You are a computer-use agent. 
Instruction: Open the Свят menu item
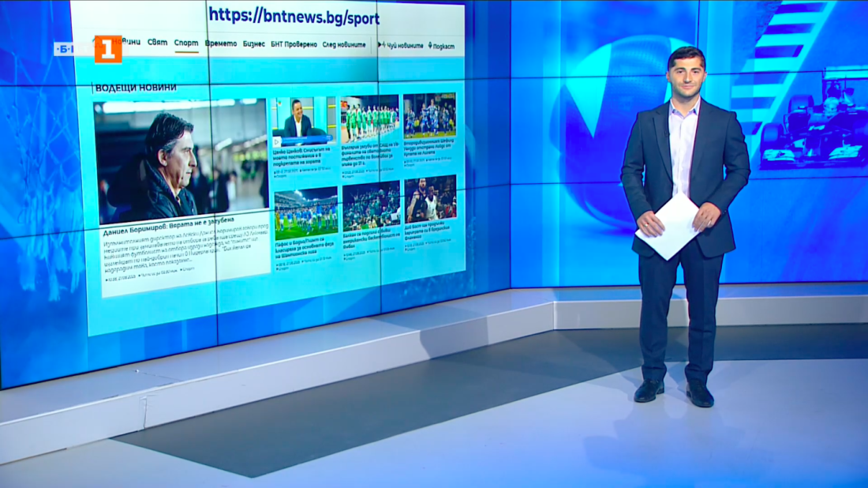157,42
